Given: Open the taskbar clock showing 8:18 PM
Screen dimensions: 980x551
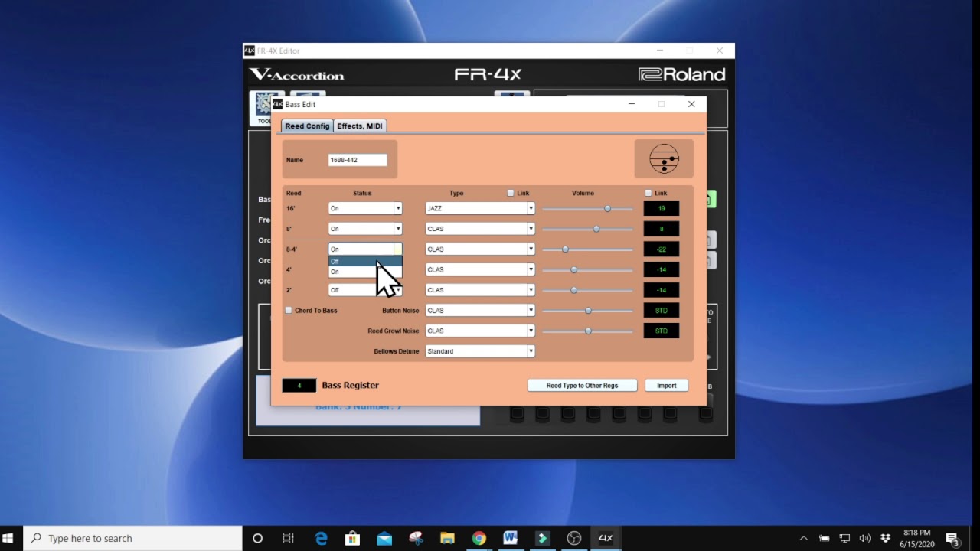Looking at the screenshot, I should coord(916,538).
